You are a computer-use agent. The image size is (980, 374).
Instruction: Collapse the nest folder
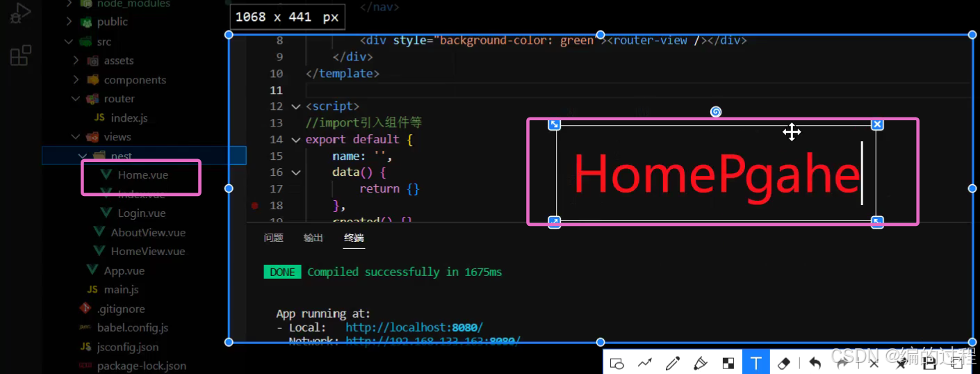coord(83,156)
